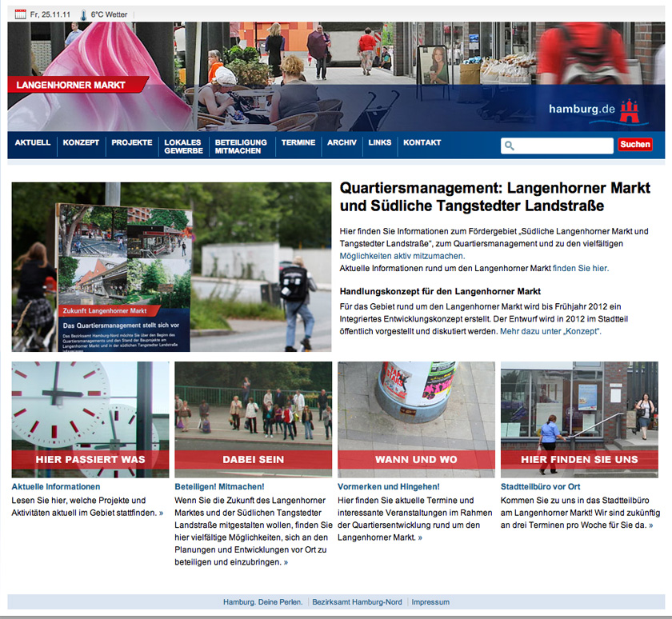Click the magnifier icon in the search box
The height and width of the screenshot is (619, 672).
click(x=509, y=146)
